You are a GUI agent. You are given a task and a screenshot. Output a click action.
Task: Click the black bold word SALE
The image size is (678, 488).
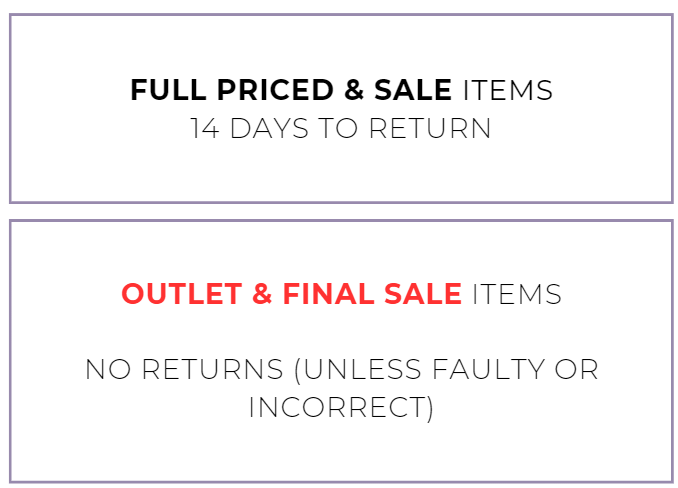click(413, 90)
